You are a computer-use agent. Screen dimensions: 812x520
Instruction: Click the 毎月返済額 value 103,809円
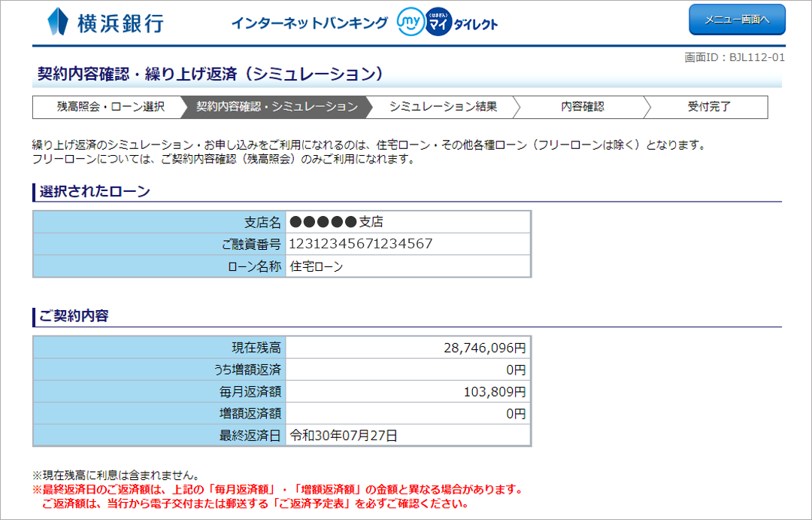click(493, 391)
